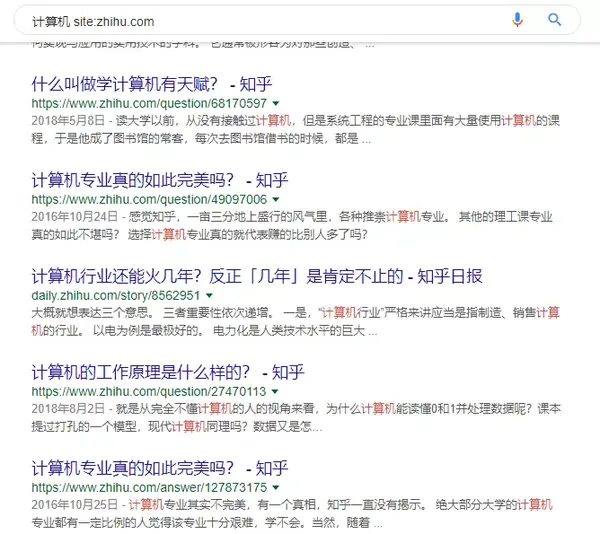Viewport: 600px width, 534px height.
Task: Click snippet line 提过打孔的一个模型
Action: coord(177,426)
